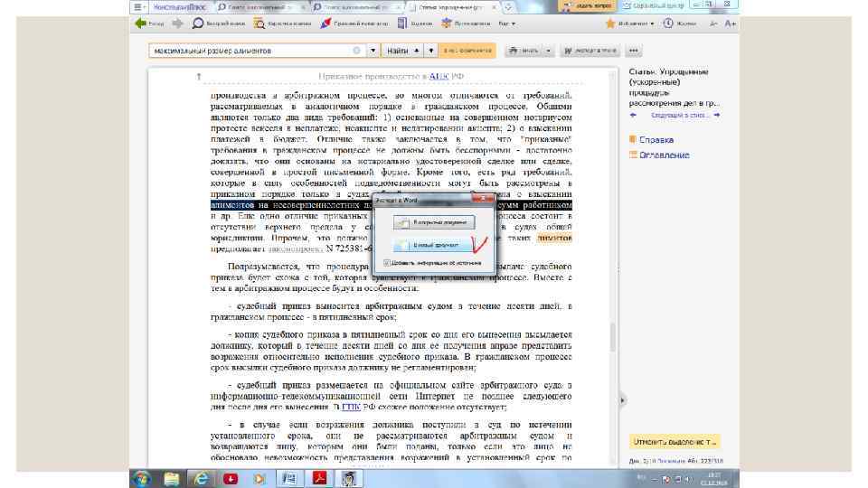Decrease font size with A- icon
Image resolution: width=868 pixels, height=488 pixels.
click(x=713, y=23)
